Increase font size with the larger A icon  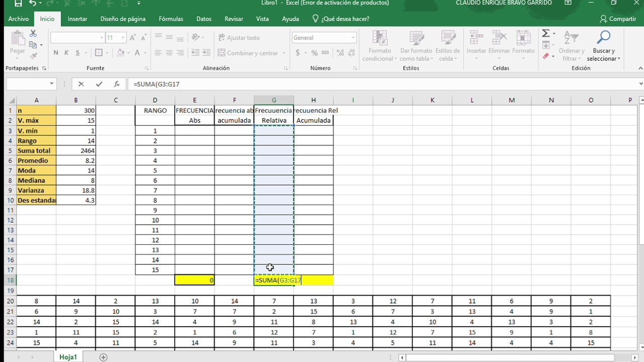(x=133, y=38)
